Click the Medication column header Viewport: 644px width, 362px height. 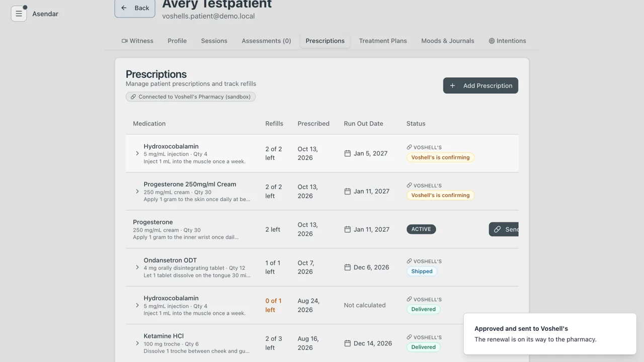(149, 124)
